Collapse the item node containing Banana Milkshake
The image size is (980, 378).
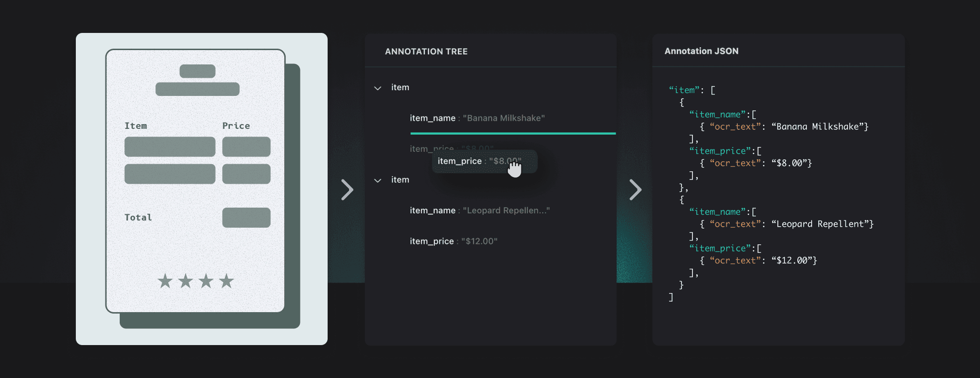pyautogui.click(x=378, y=88)
